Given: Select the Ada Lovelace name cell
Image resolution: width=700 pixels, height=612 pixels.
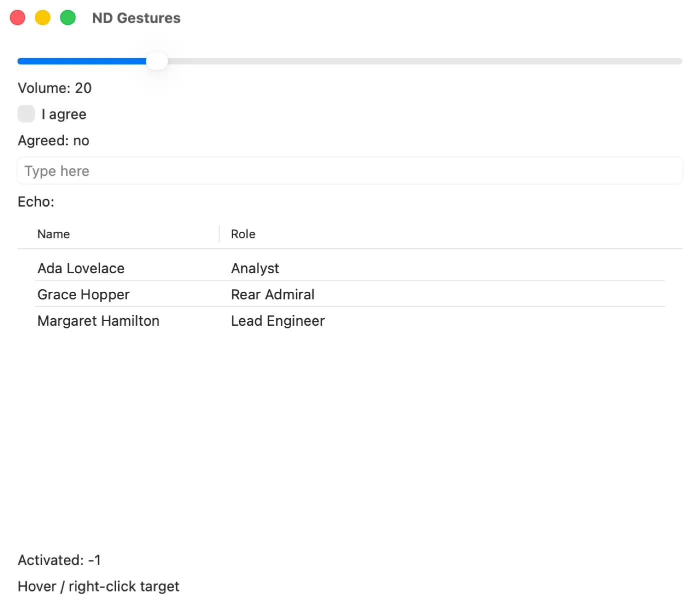Looking at the screenshot, I should [81, 268].
